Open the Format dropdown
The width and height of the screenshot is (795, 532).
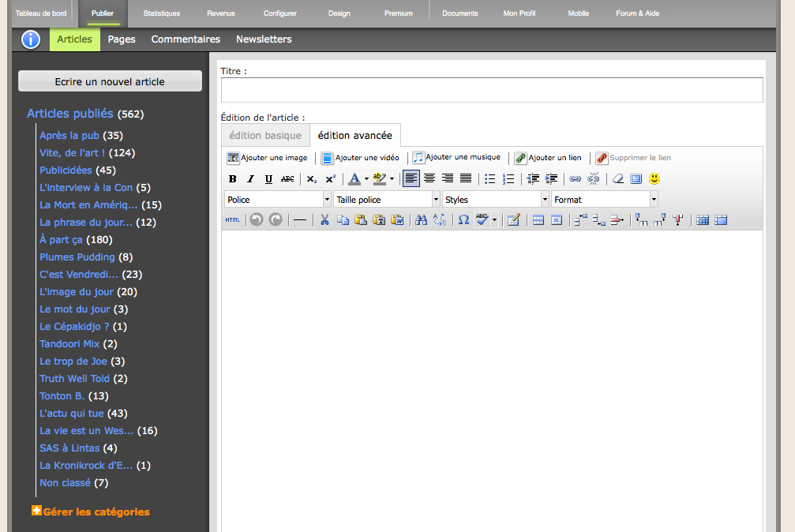(x=605, y=200)
